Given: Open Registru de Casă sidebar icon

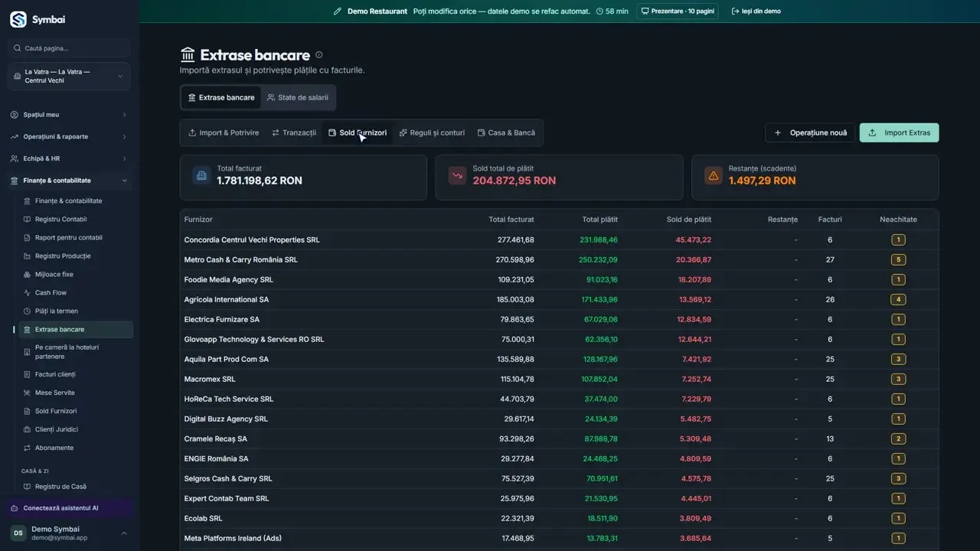Looking at the screenshot, I should click(28, 487).
